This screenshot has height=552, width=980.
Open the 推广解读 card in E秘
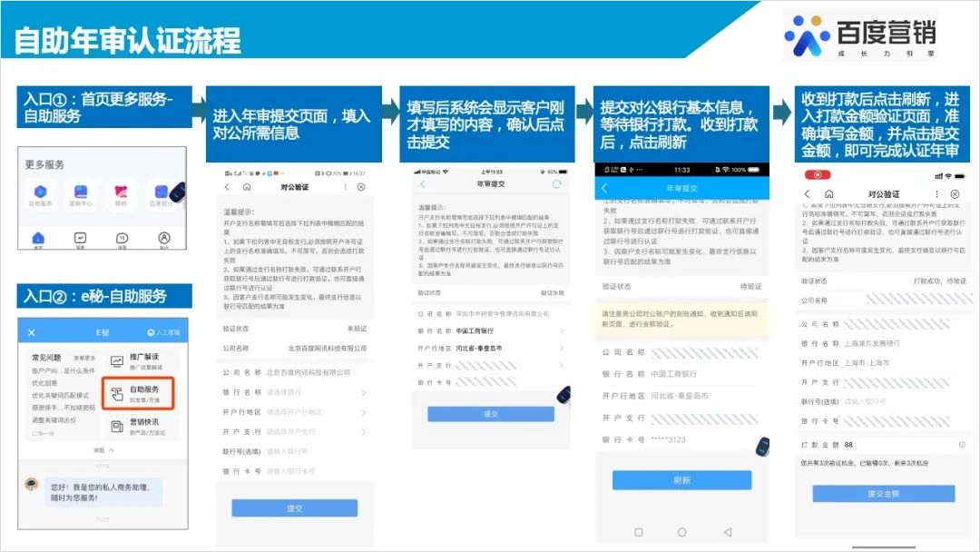click(141, 361)
